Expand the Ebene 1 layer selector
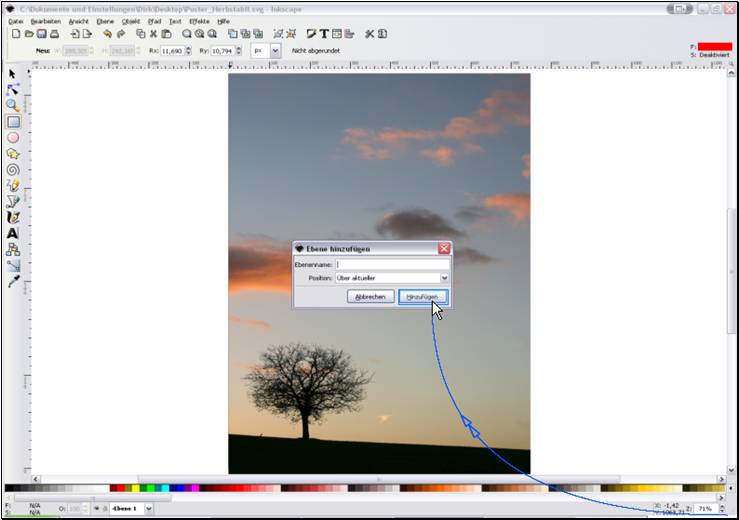The height and width of the screenshot is (520, 739). click(x=149, y=508)
